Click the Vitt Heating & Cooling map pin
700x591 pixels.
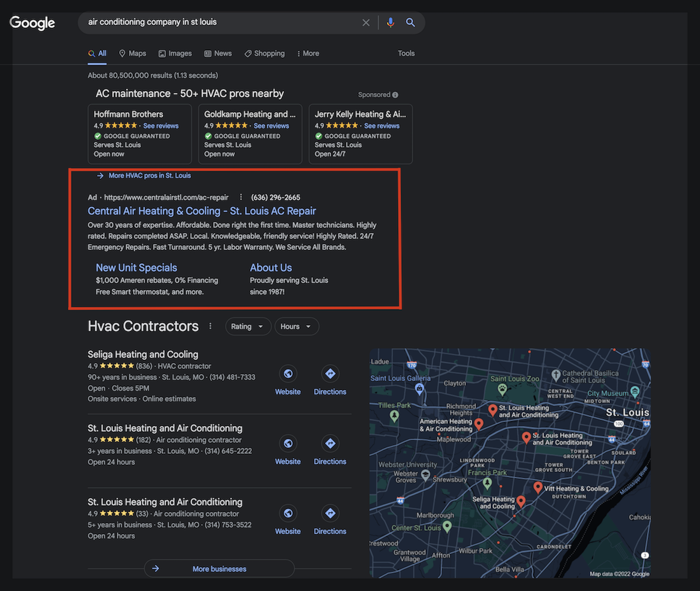click(x=538, y=487)
